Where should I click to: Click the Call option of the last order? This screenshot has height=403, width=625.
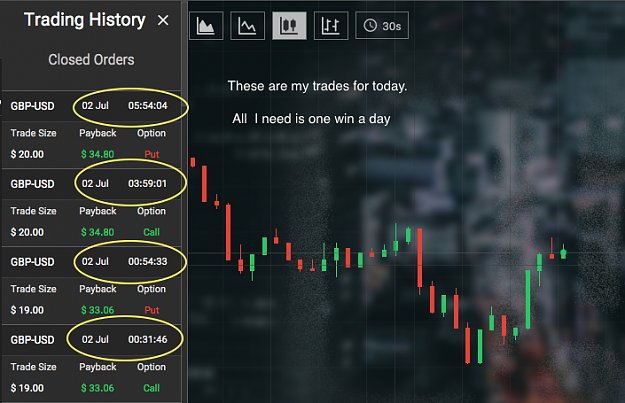(151, 388)
